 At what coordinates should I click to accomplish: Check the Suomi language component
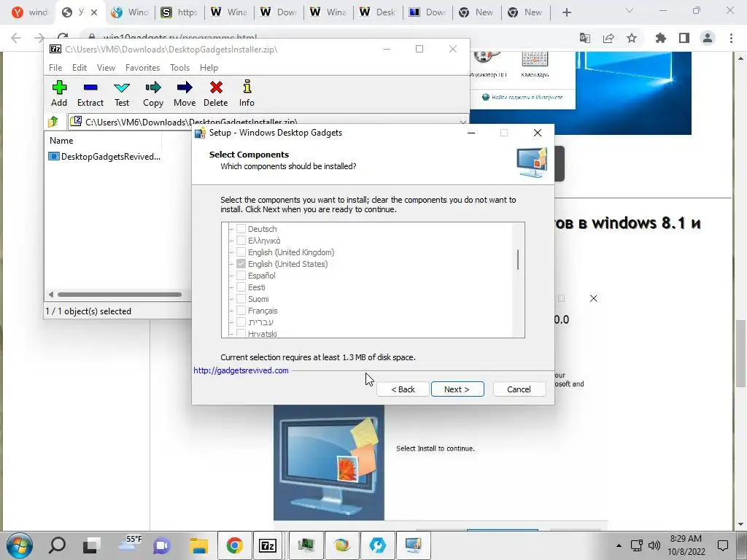point(241,298)
